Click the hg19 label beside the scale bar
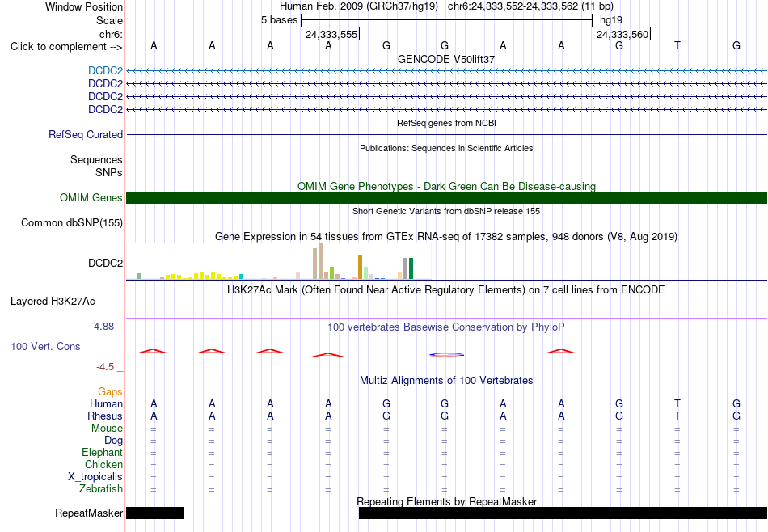Screen dimensions: 768x532 pyautogui.click(x=611, y=20)
